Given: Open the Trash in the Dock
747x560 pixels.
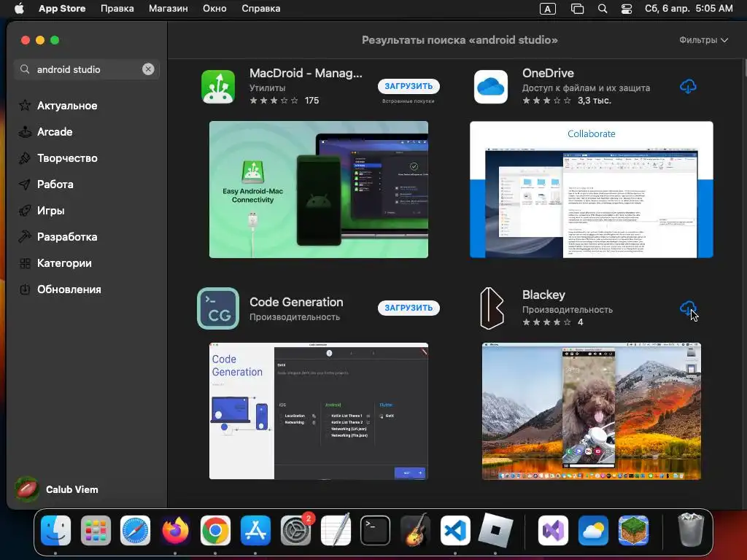Looking at the screenshot, I should [x=691, y=530].
